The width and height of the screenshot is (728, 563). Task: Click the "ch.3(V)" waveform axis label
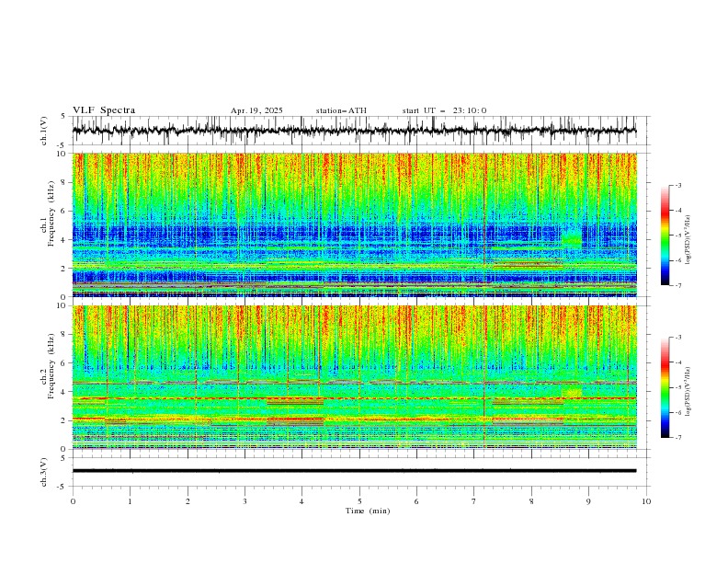44,472
